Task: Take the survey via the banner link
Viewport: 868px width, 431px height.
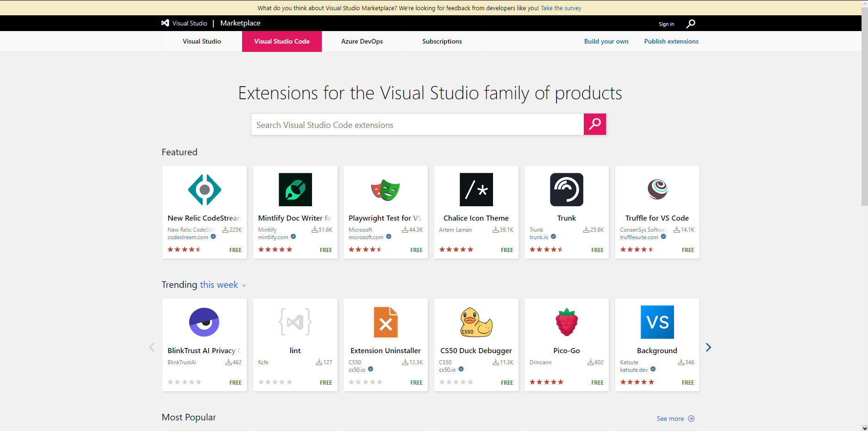Action: pyautogui.click(x=561, y=8)
